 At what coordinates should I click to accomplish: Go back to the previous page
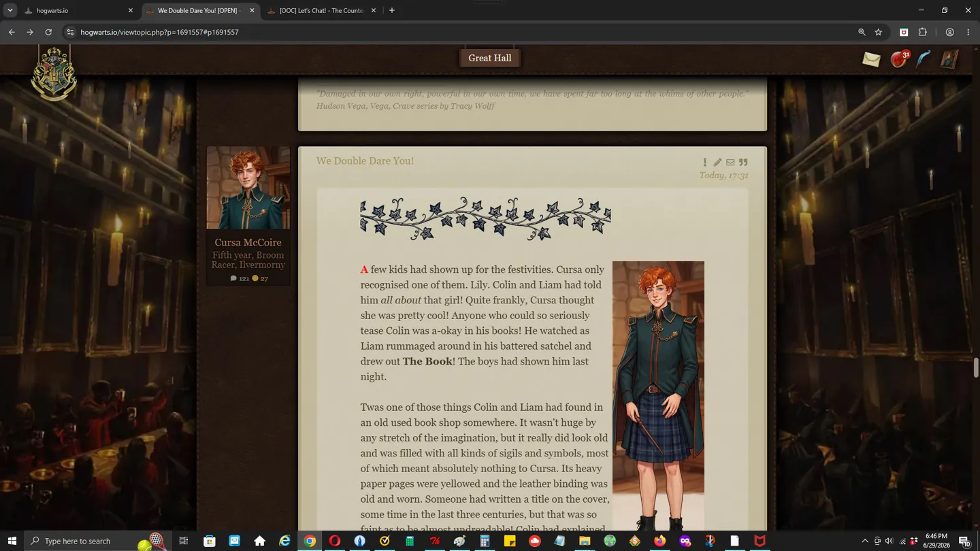(12, 32)
